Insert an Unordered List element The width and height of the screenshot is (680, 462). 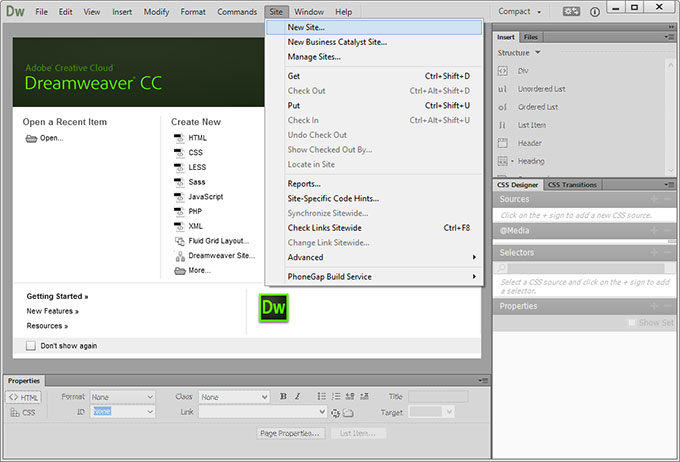pos(503,89)
